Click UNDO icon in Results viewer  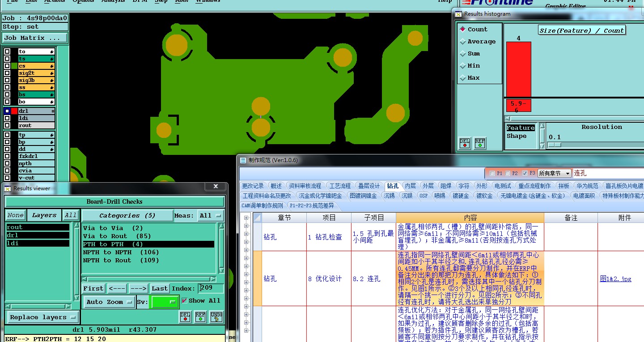(x=216, y=317)
